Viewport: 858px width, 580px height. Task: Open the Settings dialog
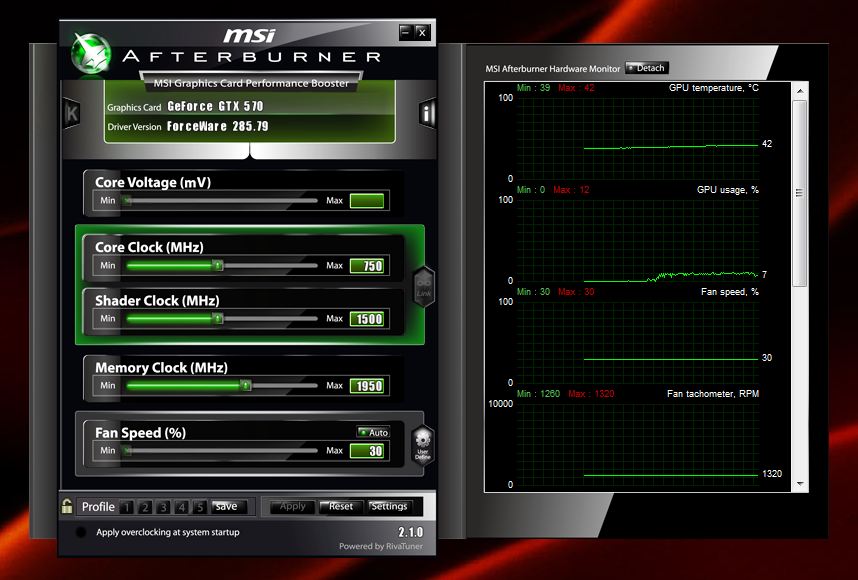pyautogui.click(x=389, y=506)
